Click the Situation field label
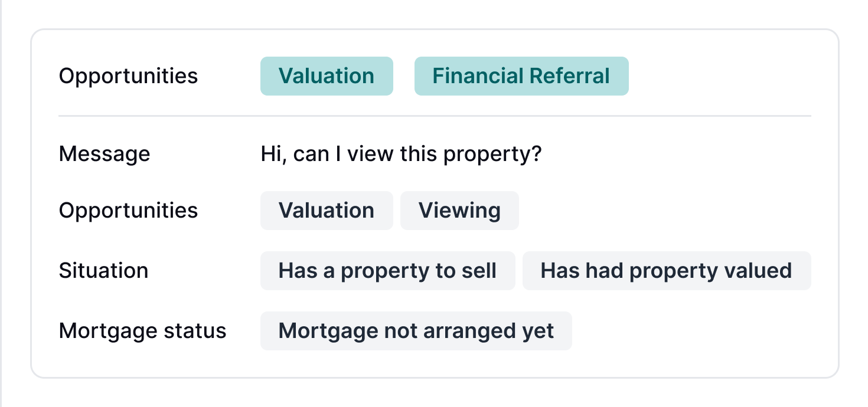The height and width of the screenshot is (407, 868). (x=103, y=270)
